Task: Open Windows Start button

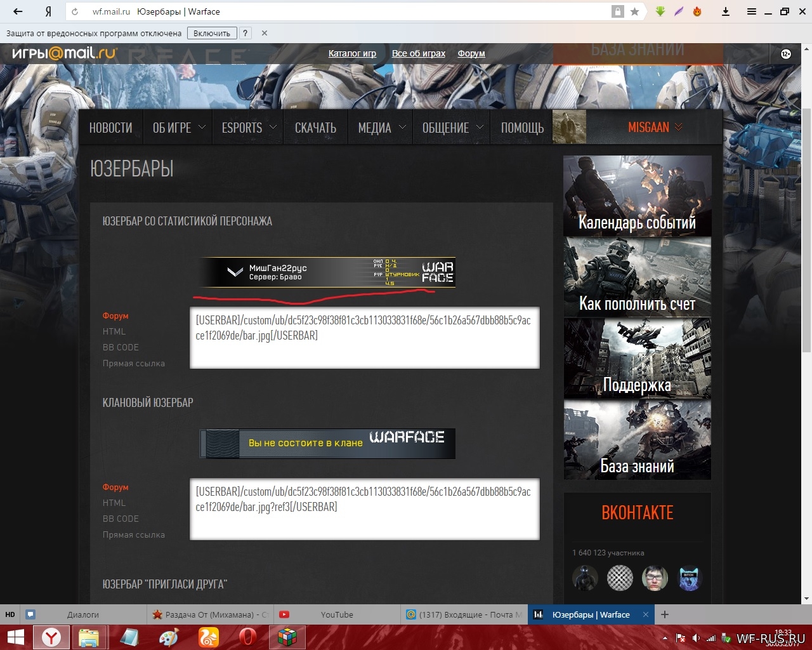Action: click(15, 637)
